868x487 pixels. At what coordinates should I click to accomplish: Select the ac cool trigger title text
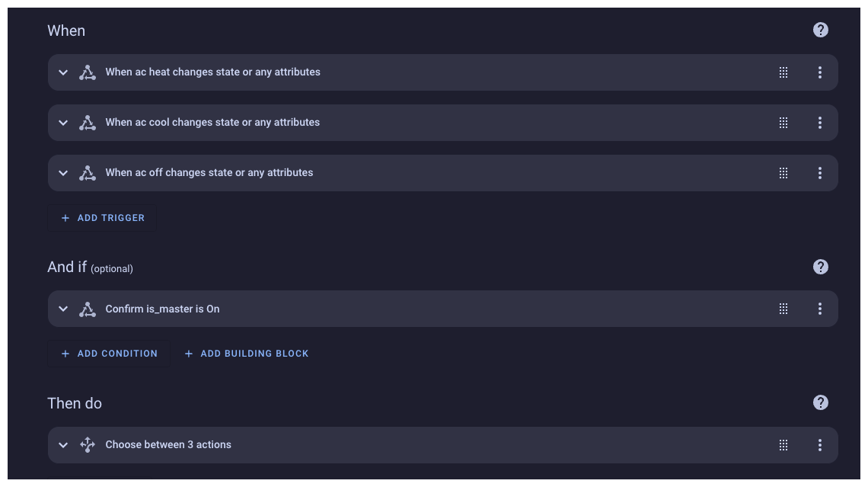212,123
